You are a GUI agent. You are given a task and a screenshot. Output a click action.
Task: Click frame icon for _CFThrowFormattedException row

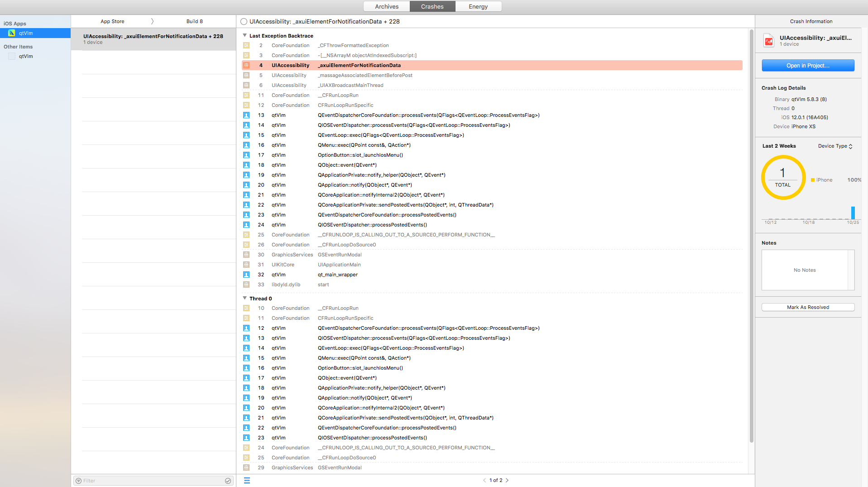[x=246, y=45]
